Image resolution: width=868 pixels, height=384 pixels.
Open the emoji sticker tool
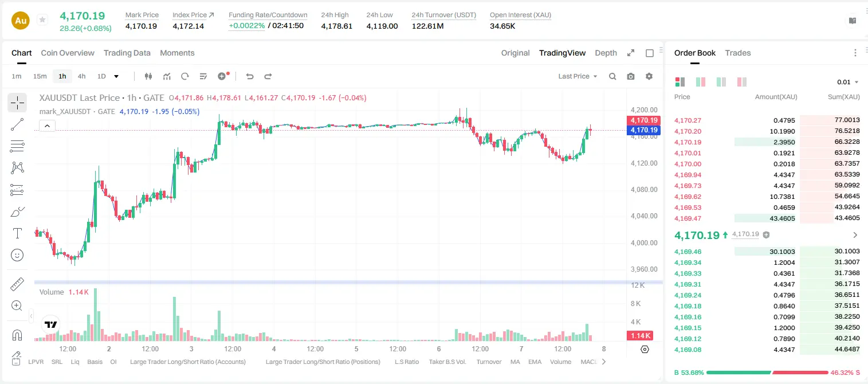pos(17,255)
